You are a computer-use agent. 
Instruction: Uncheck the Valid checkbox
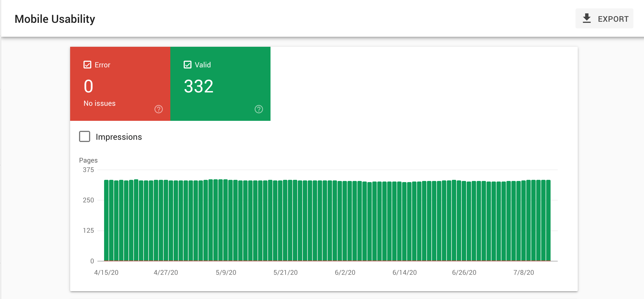click(188, 65)
